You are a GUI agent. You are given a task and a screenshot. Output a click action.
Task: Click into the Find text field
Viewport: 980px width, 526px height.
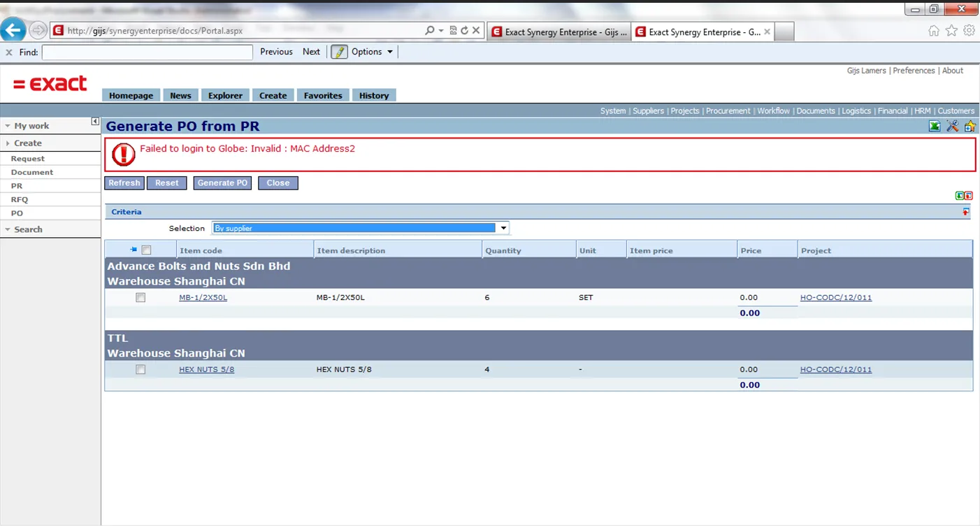pos(147,52)
